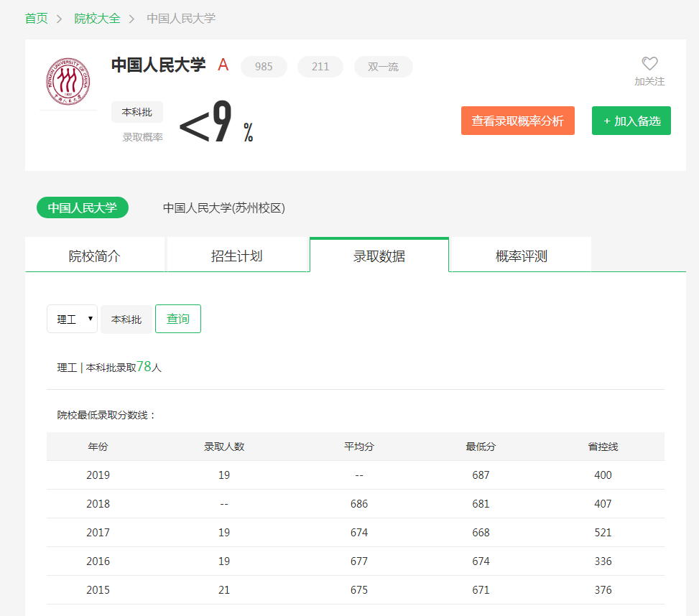Viewport: 699px width, 616px height.
Task: Select the 中国人民大学 campus toggle button
Action: point(82,207)
